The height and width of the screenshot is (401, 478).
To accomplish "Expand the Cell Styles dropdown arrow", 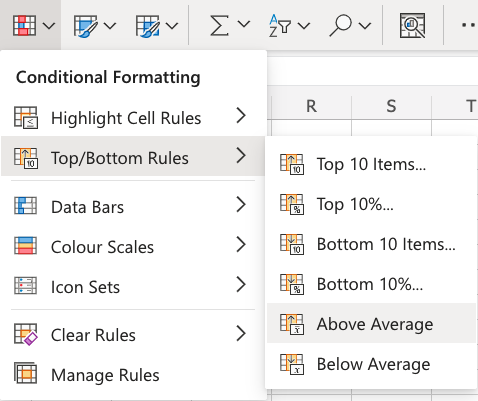I will [172, 25].
